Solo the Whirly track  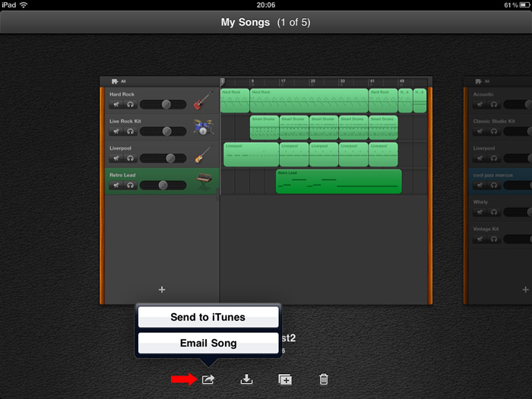(494, 212)
